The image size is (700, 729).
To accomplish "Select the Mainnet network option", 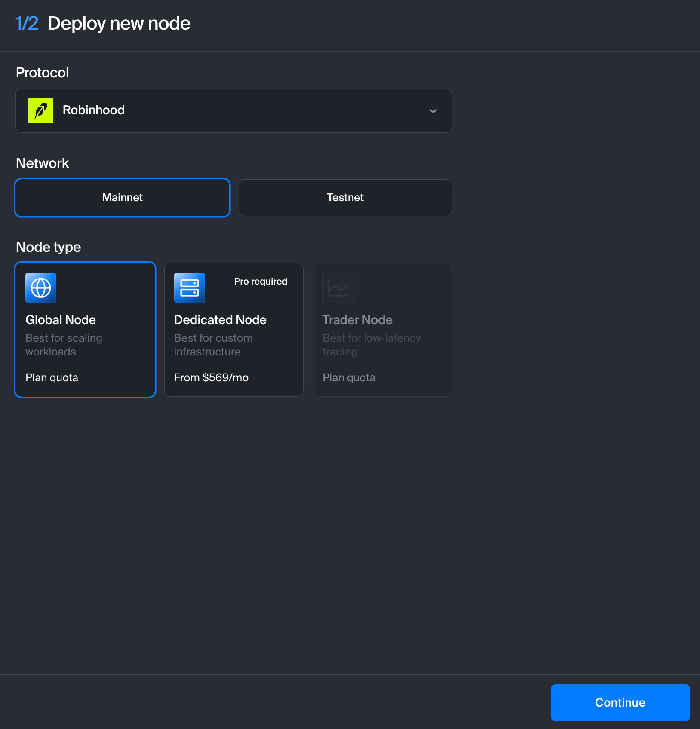I will tap(123, 198).
